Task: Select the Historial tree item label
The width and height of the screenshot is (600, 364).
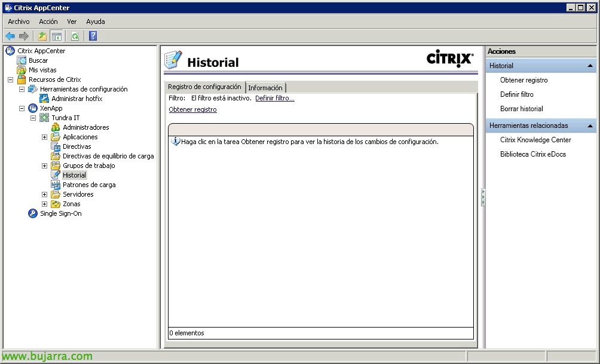Action: [x=74, y=175]
